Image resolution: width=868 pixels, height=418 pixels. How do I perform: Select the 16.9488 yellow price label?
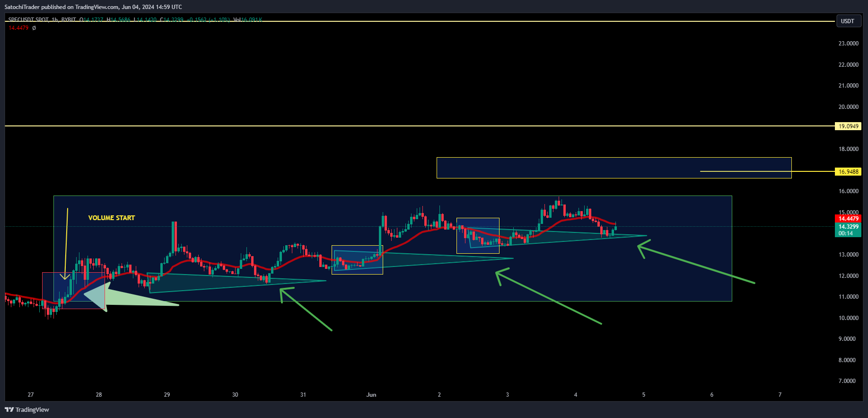(848, 171)
